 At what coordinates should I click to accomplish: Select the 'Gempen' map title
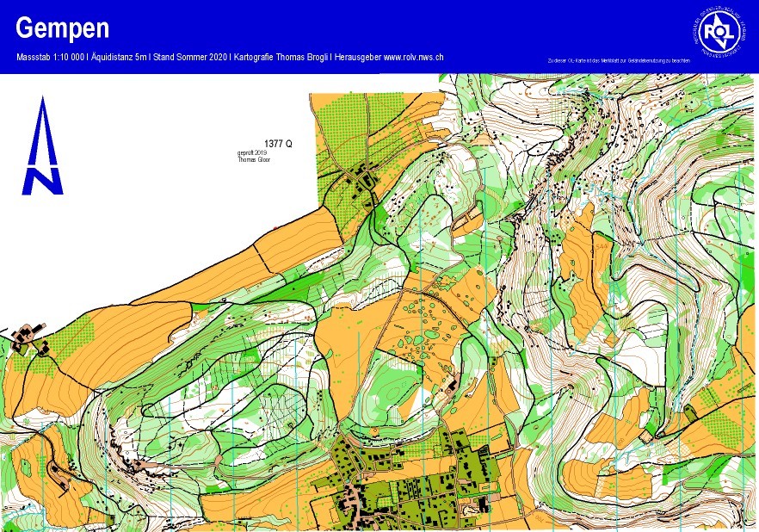[x=63, y=28]
